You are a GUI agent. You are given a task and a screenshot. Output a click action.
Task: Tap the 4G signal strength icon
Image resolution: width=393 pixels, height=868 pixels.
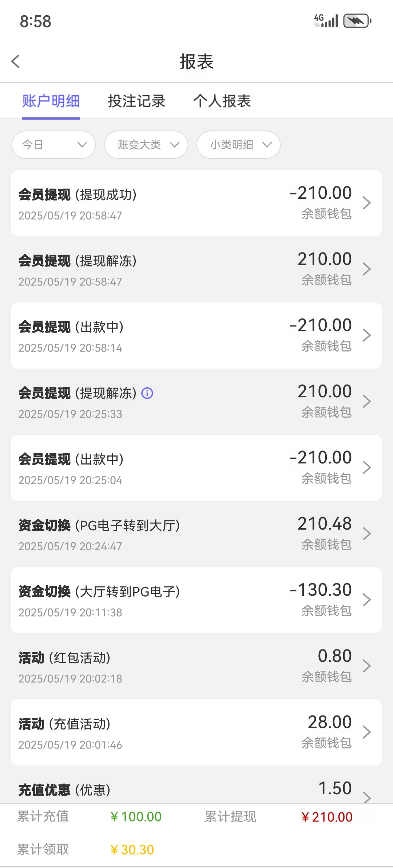click(326, 21)
